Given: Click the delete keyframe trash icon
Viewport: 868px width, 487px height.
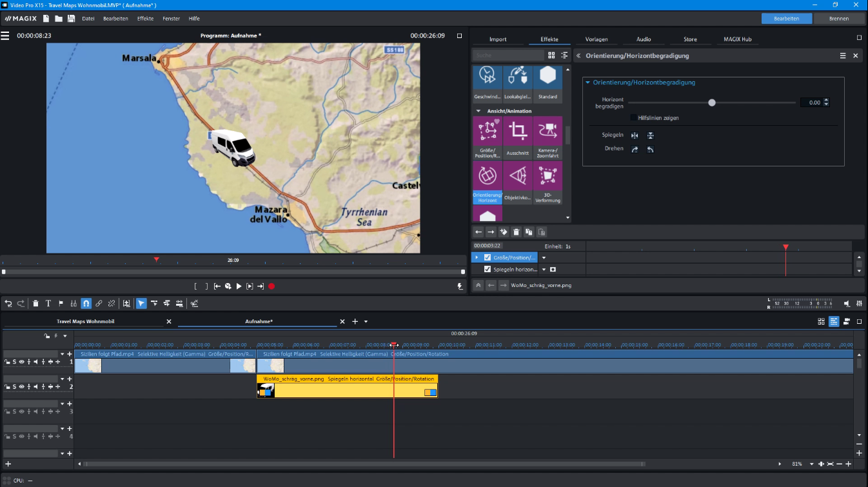Looking at the screenshot, I should pyautogui.click(x=516, y=232).
